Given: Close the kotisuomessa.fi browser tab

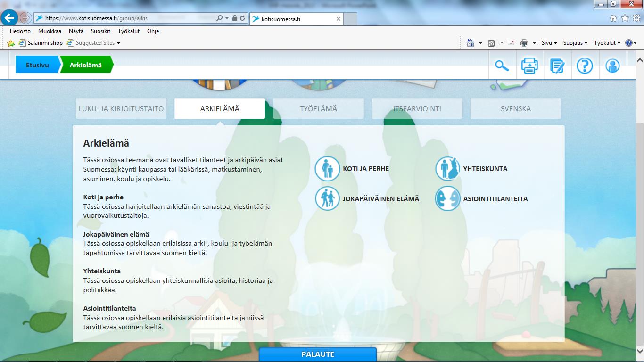Looking at the screenshot, I should pos(339,19).
